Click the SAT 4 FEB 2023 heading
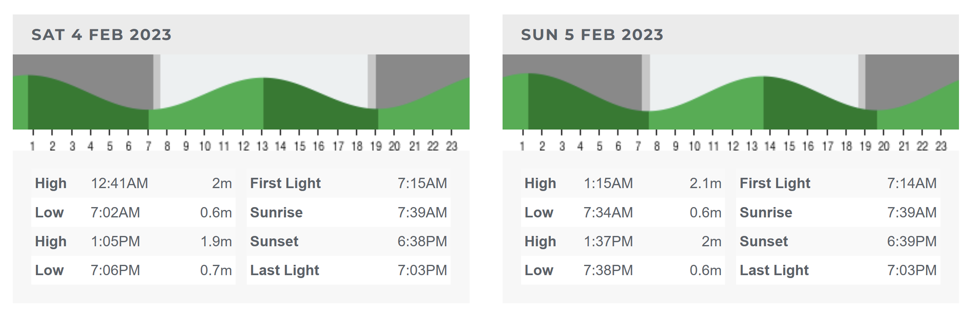Image resolution: width=980 pixels, height=323 pixels. (x=101, y=35)
